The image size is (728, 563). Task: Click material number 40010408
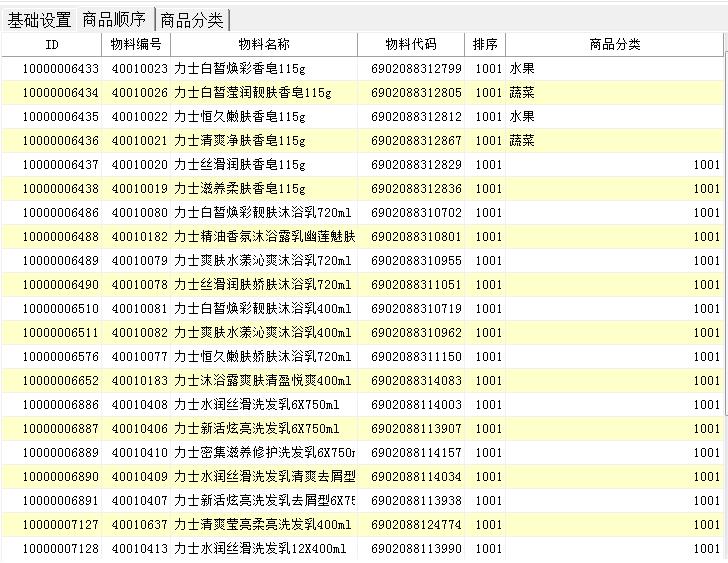(139, 405)
